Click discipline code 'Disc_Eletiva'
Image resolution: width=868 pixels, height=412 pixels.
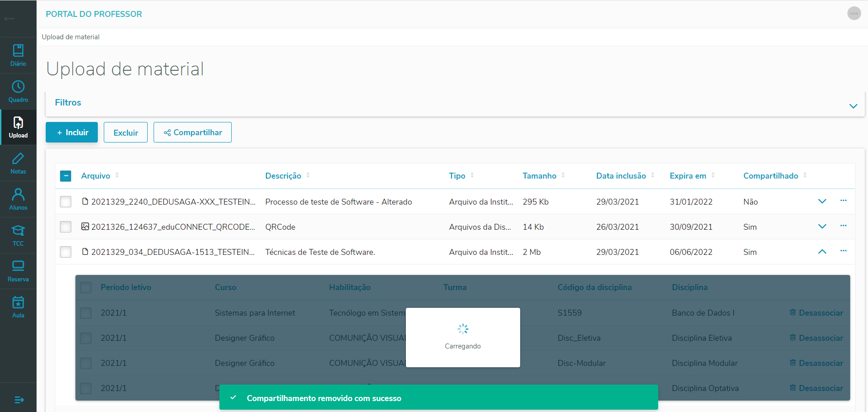[x=579, y=338]
